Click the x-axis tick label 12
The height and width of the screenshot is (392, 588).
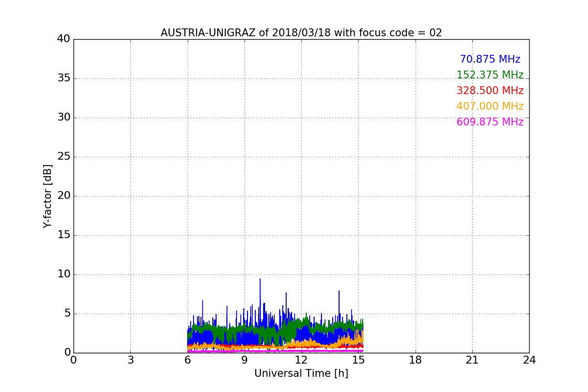301,360
